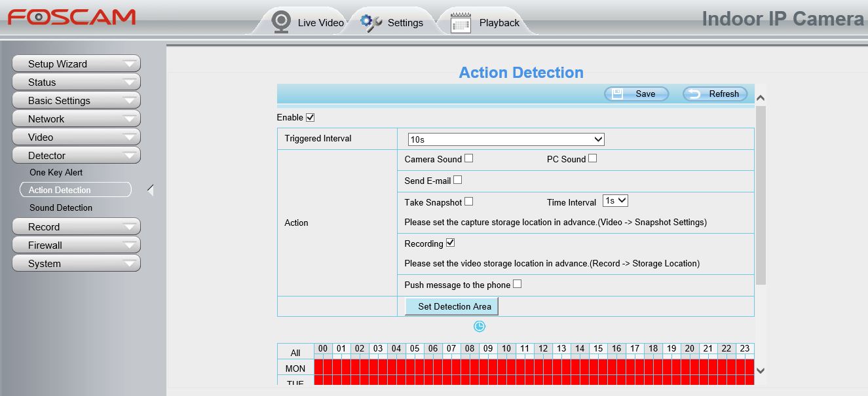868x396 pixels.
Task: Select the Action Detection menu item
Action: (x=75, y=190)
